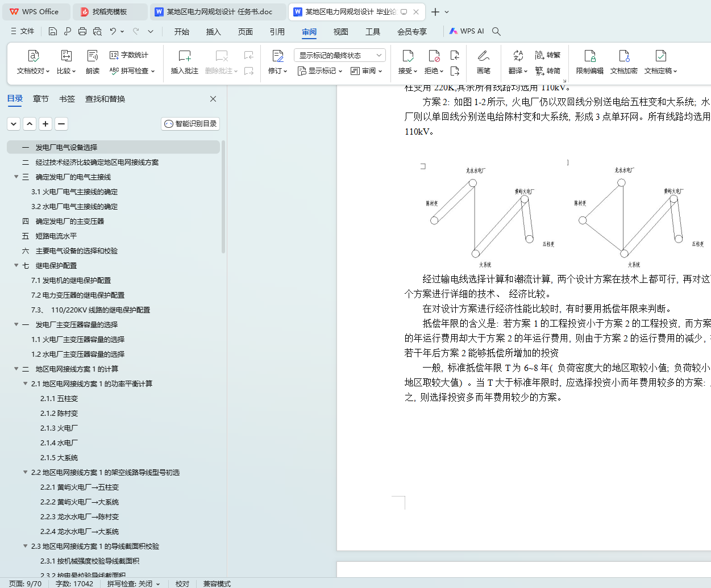Click 页面: 9/70 in status bar
The height and width of the screenshot is (588, 711).
tap(26, 583)
